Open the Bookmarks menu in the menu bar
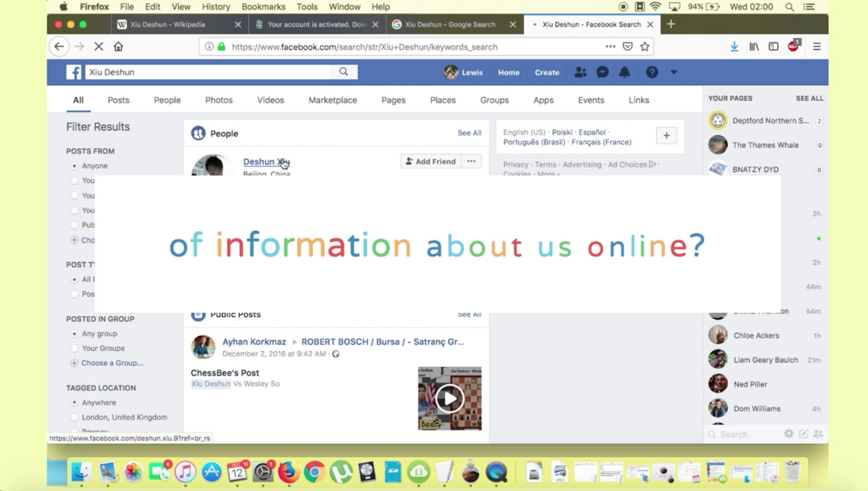This screenshot has height=491, width=868. click(263, 7)
